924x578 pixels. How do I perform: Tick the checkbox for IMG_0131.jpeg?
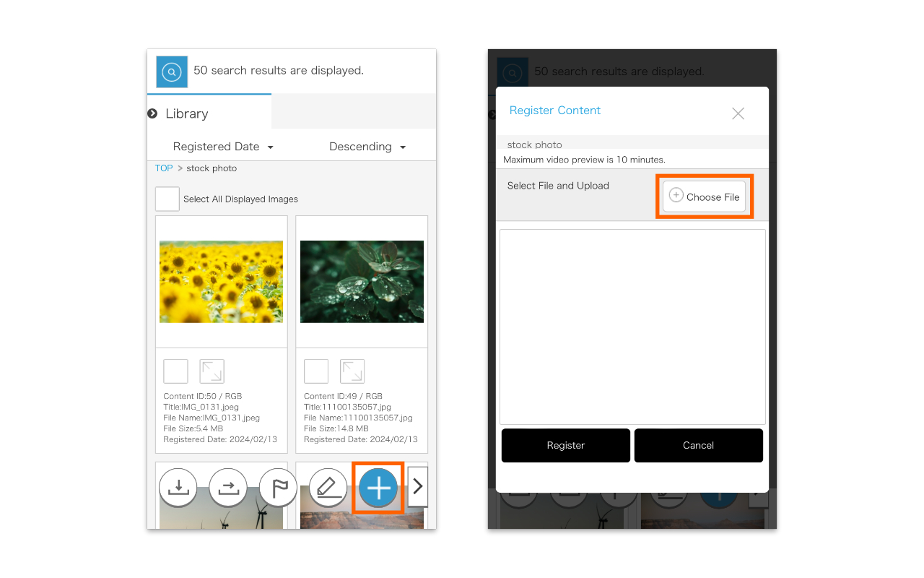click(176, 371)
